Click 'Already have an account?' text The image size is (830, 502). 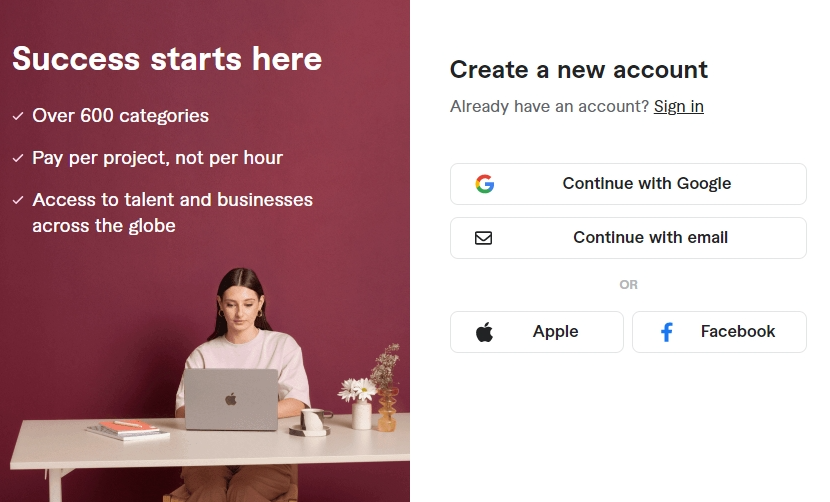pos(549,106)
